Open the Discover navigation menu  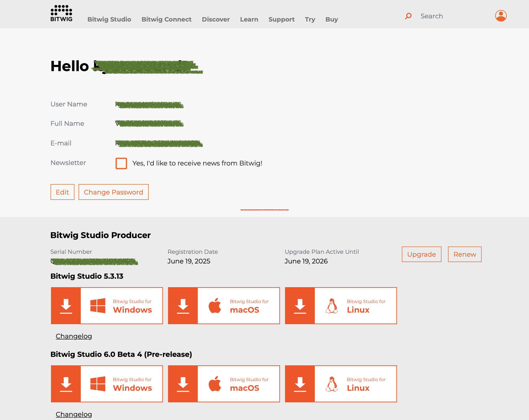point(216,19)
